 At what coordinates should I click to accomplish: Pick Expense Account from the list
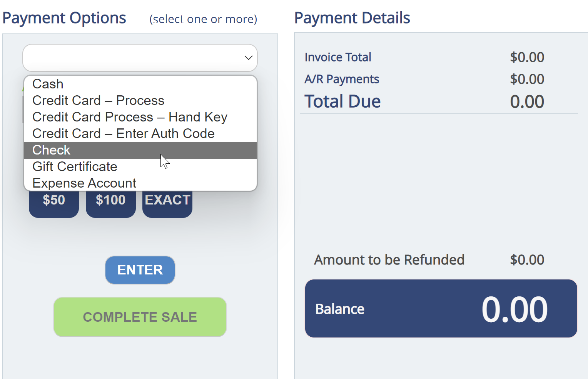coord(84,183)
